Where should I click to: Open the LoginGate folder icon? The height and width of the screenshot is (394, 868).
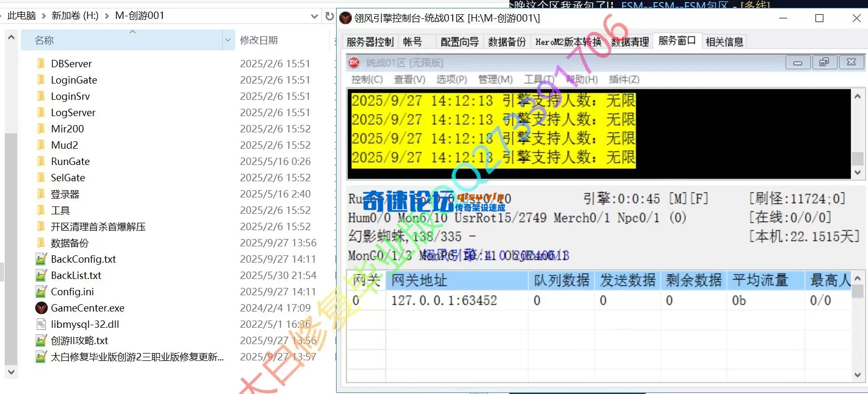41,80
